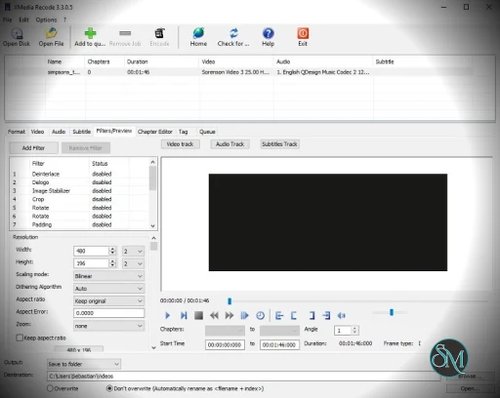500x398 pixels.
Task: Set the start bracket marker
Action: click(x=293, y=315)
